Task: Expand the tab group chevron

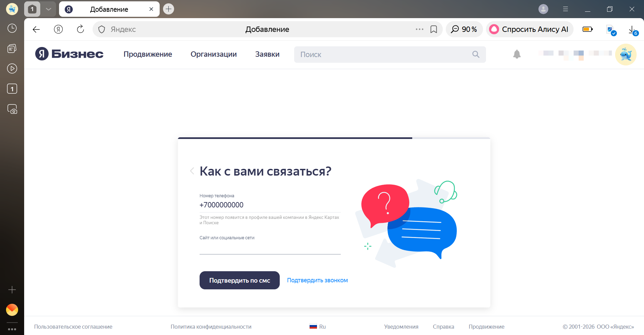Action: [48, 9]
